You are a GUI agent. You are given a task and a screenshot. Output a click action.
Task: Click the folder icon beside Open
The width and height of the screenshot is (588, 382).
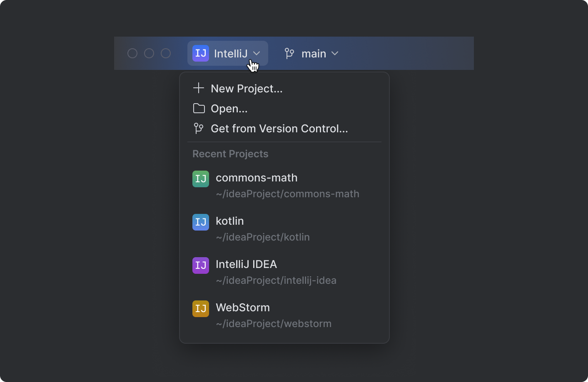[199, 108]
